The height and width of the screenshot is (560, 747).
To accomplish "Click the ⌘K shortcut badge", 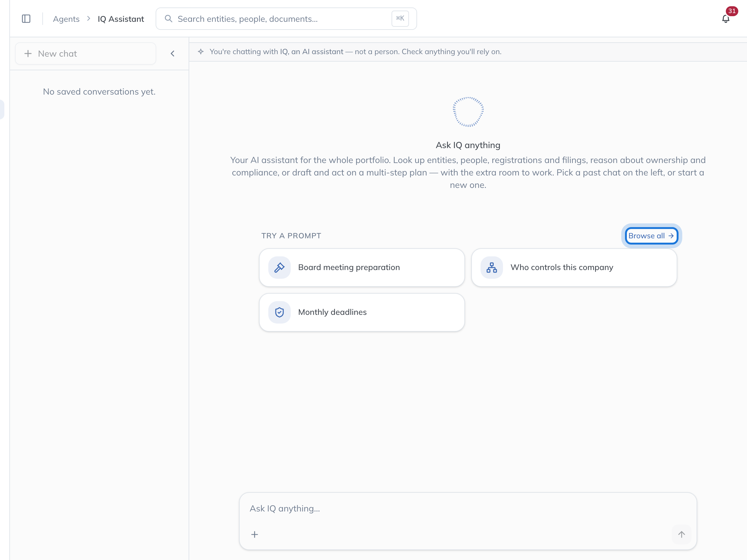I will tap(400, 19).
